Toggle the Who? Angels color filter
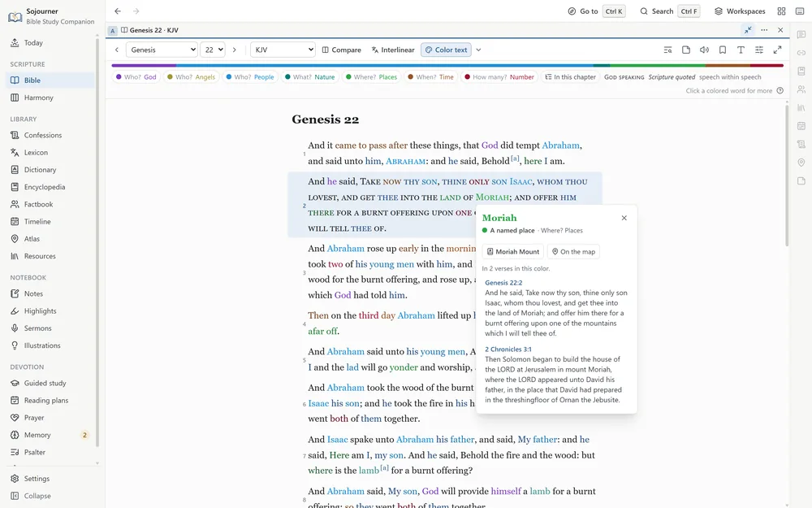Screen dimensions: 812x508 pyautogui.click(x=191, y=76)
